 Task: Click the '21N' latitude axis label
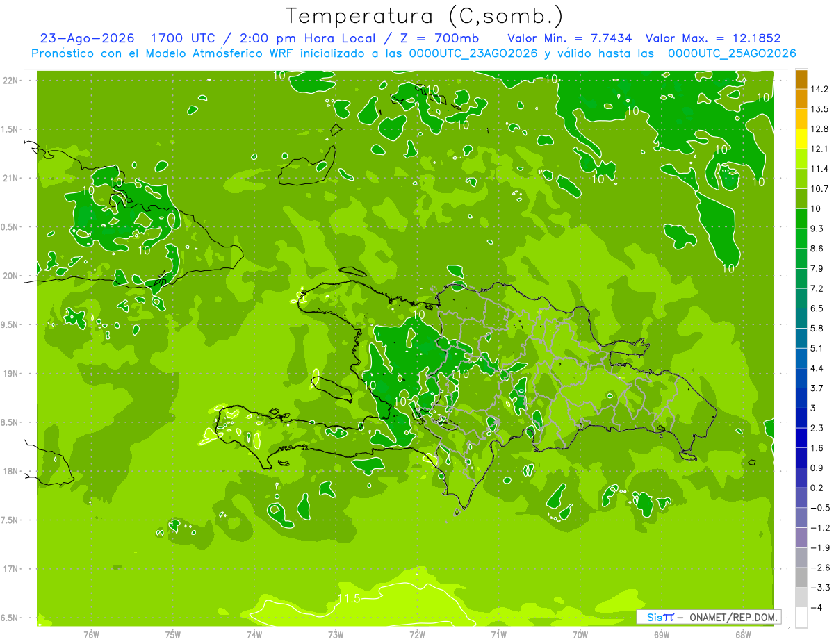click(x=10, y=178)
